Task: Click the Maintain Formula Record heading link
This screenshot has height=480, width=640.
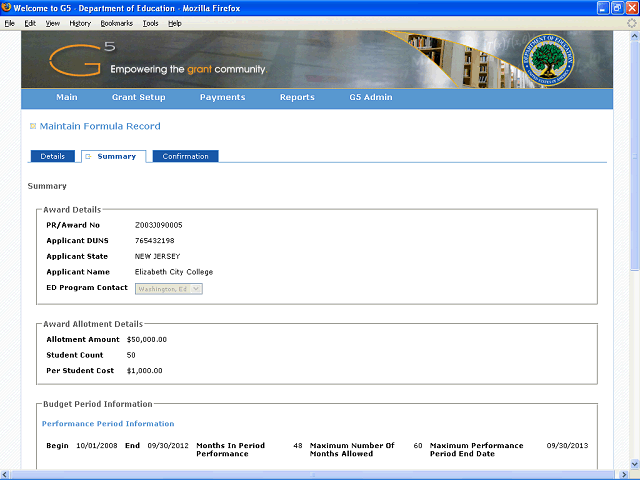Action: click(x=100, y=126)
